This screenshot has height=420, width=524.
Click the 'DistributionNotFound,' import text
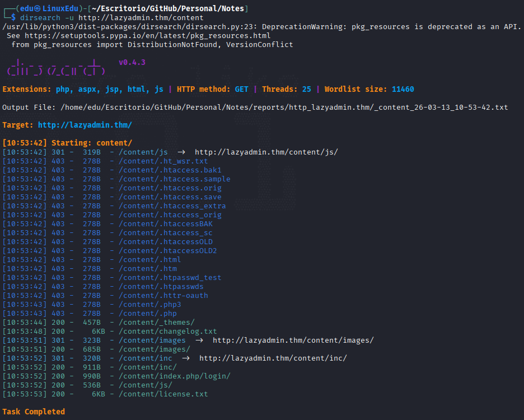click(x=175, y=45)
